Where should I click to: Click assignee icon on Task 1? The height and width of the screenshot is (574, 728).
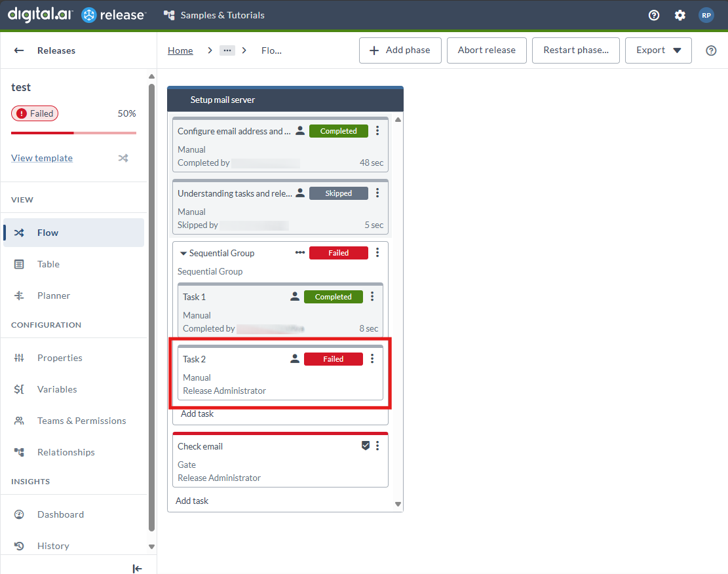(295, 297)
